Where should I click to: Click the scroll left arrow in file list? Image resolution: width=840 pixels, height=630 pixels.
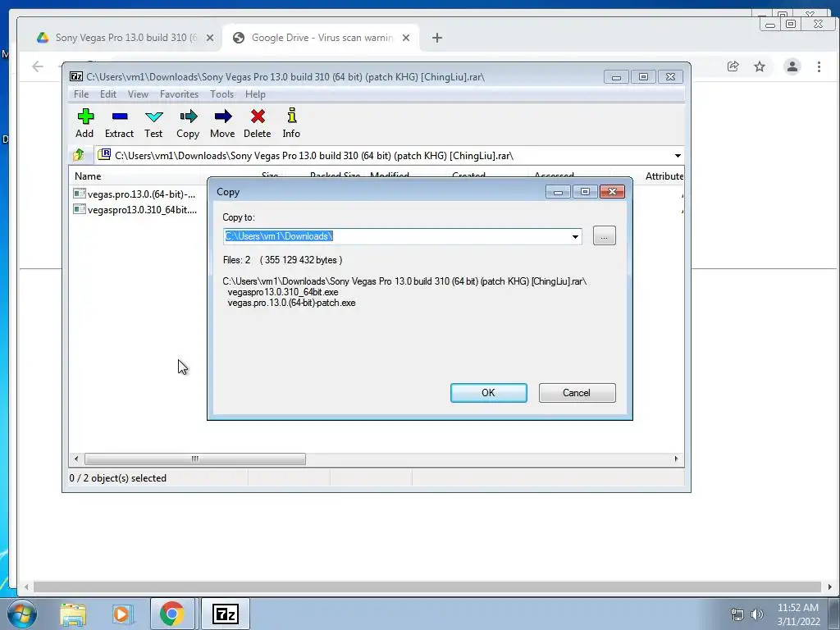point(76,459)
